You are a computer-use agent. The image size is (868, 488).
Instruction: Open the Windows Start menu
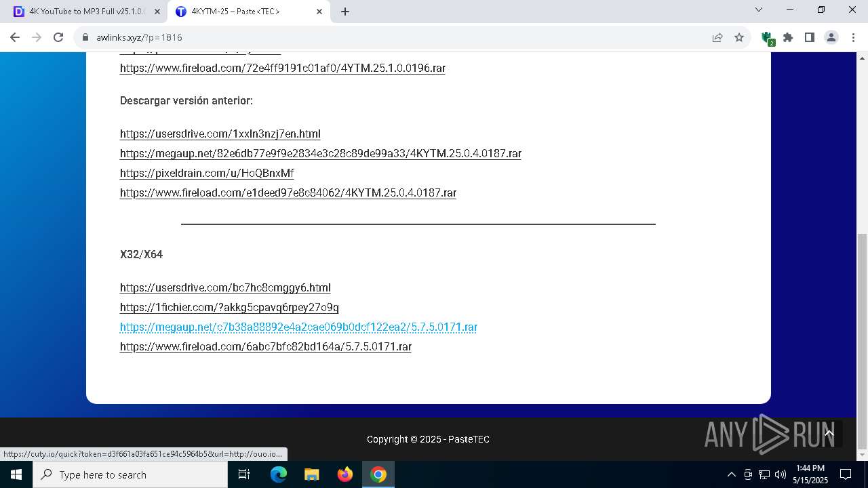pos(16,474)
